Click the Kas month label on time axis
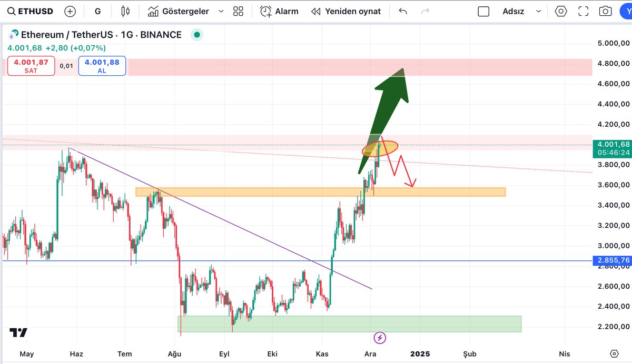The height and width of the screenshot is (364, 632). point(322,353)
